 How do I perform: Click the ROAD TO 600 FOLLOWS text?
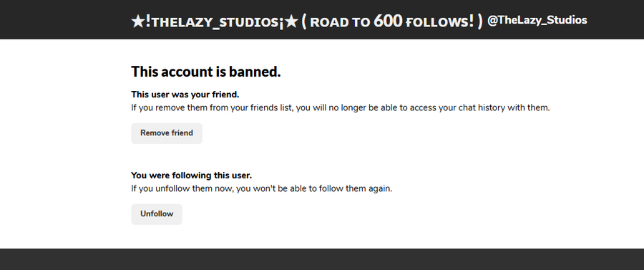coord(392,21)
